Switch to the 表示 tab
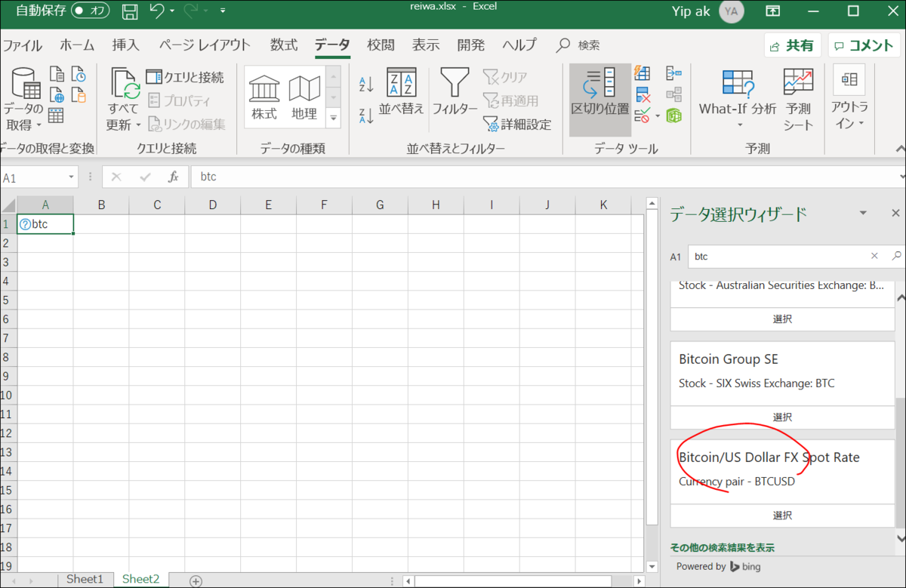 426,45
